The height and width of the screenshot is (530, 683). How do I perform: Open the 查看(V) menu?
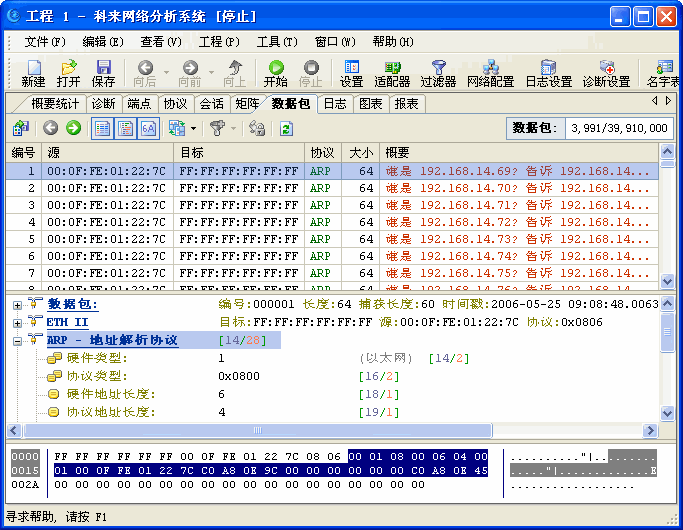click(161, 42)
